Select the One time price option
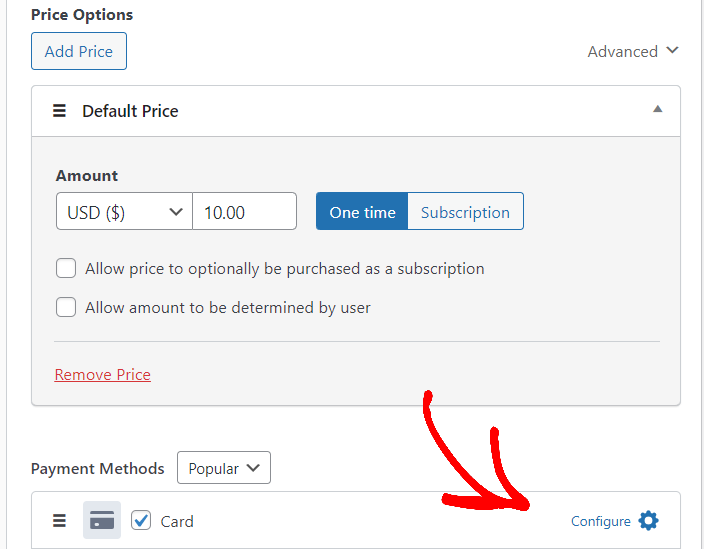 [362, 212]
